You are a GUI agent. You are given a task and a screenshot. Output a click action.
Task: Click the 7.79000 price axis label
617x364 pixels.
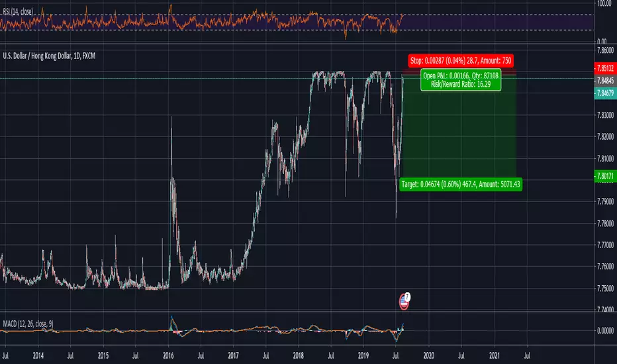pos(605,201)
